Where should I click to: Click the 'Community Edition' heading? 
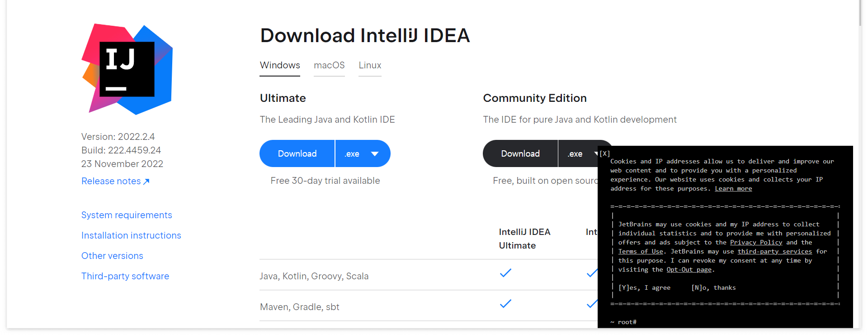coord(535,98)
